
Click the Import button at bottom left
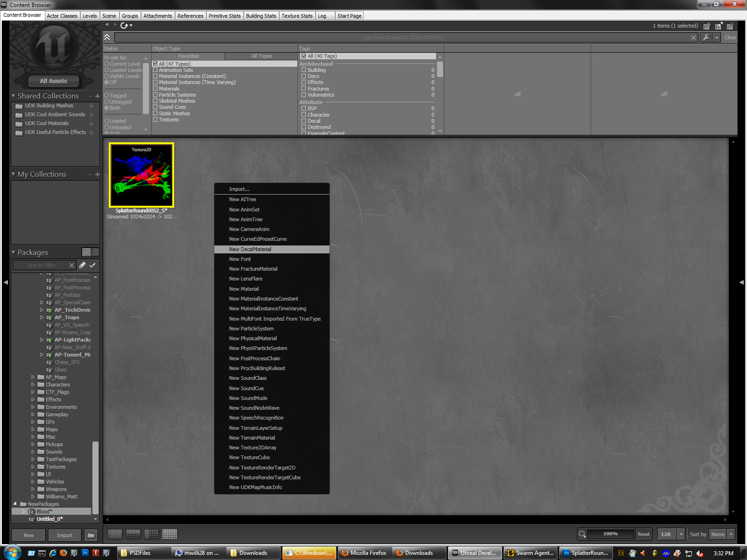tap(64, 535)
